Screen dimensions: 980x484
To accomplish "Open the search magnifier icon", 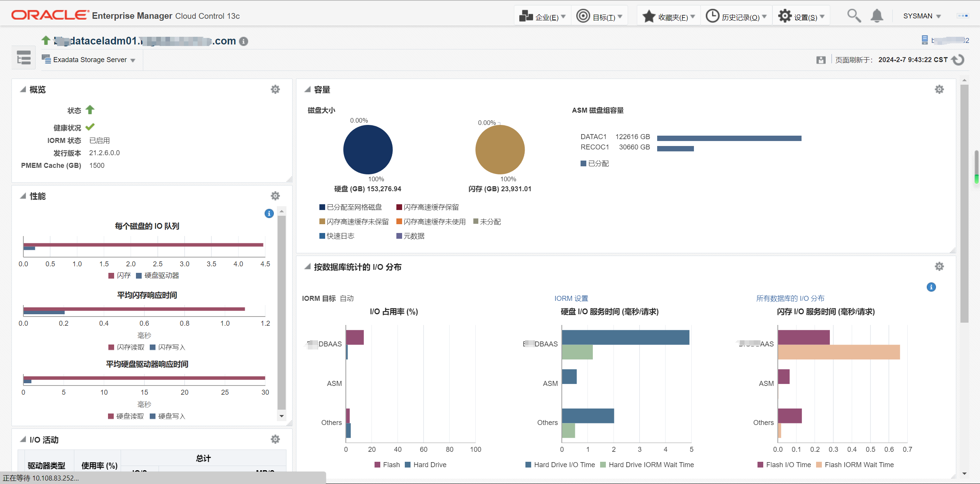I will point(854,16).
